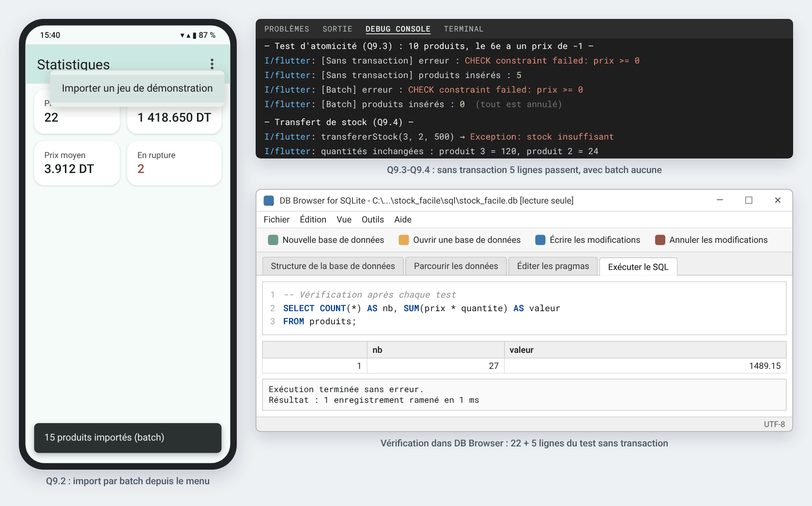Image resolution: width=812 pixels, height=506 pixels.
Task: Switch to Éditer les pragmas tab
Action: click(x=553, y=266)
